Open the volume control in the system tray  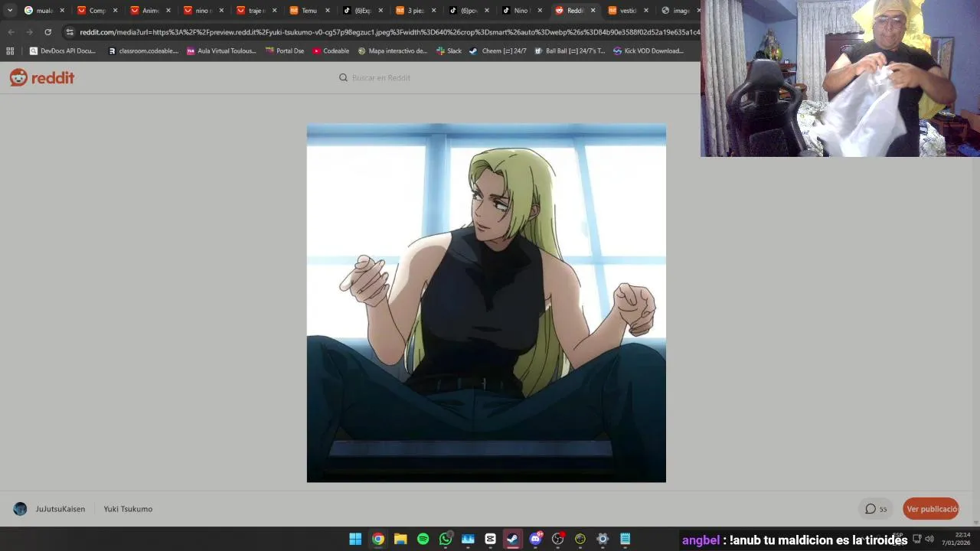click(x=929, y=539)
